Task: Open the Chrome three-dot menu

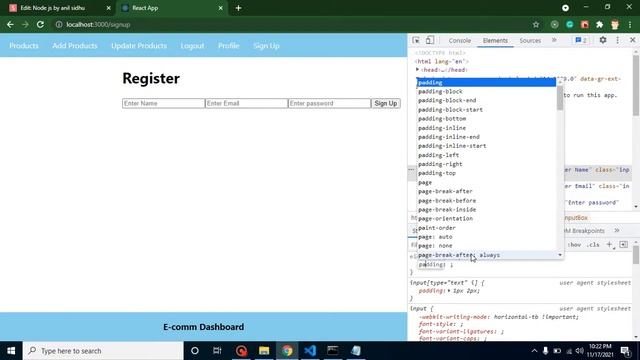Action: 630,24
